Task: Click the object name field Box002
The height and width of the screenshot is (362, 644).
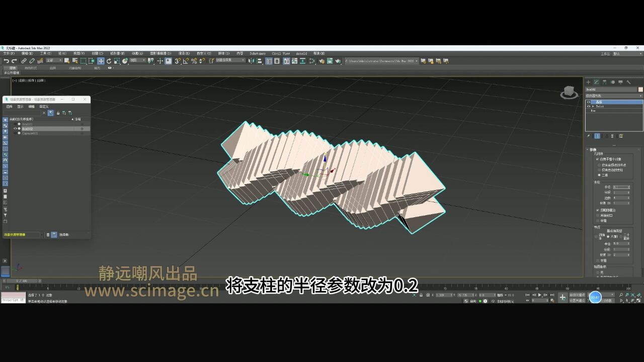Action: [611, 89]
